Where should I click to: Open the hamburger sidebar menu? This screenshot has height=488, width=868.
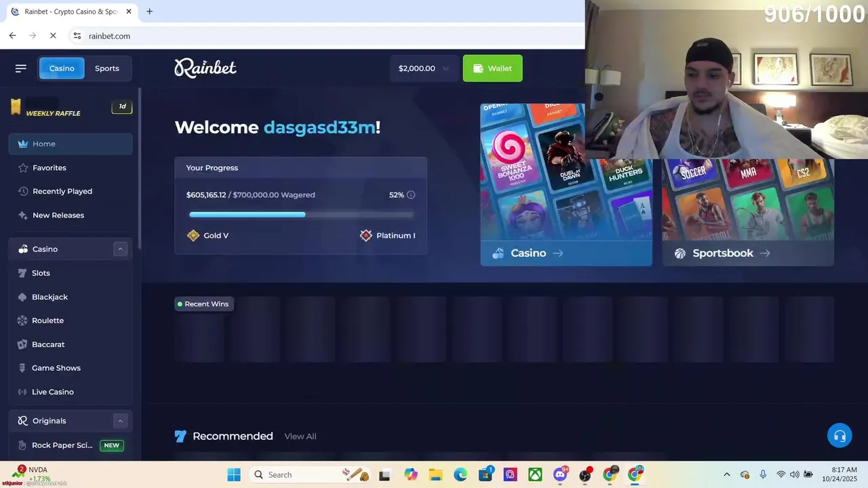pyautogui.click(x=20, y=68)
